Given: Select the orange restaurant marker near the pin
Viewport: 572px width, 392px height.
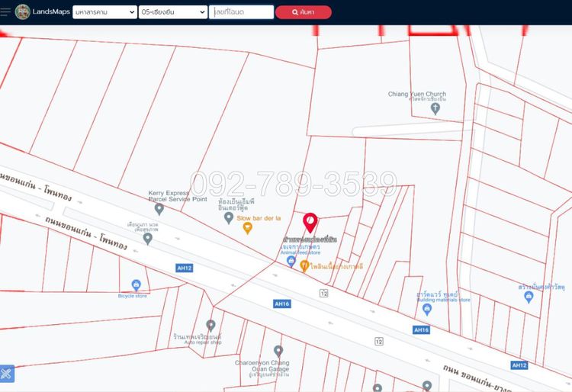Looking at the screenshot, I should [304, 266].
